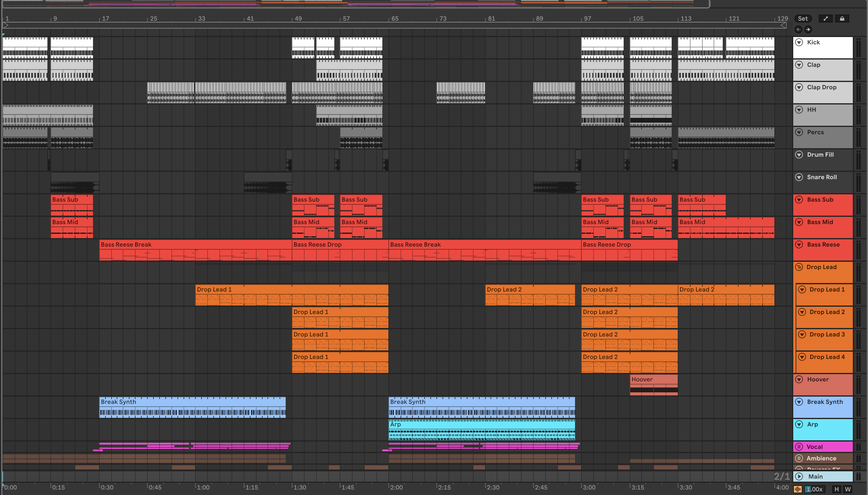The height and width of the screenshot is (495, 868).
Task: Click the lock envelopes icon
Action: tap(842, 19)
